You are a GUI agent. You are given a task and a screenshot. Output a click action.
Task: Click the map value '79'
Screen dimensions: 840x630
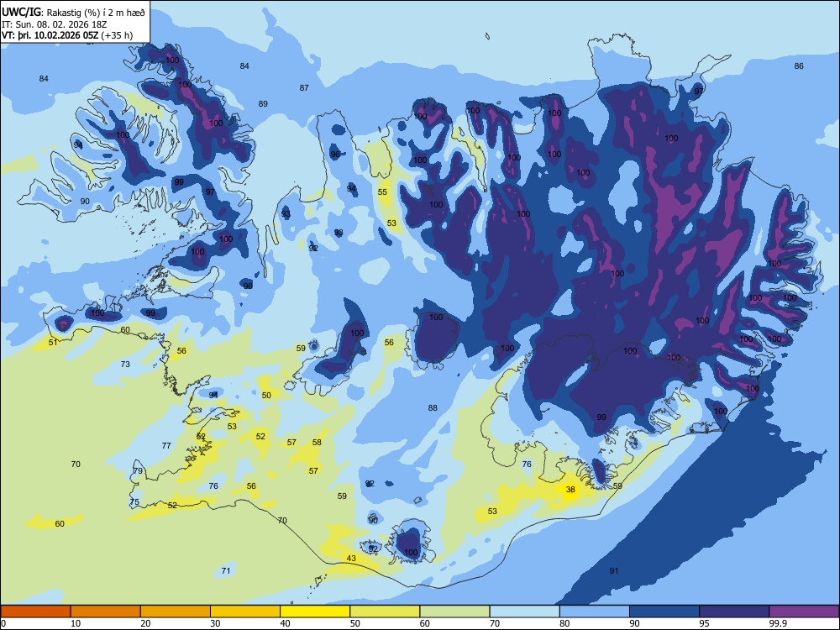[x=139, y=471]
